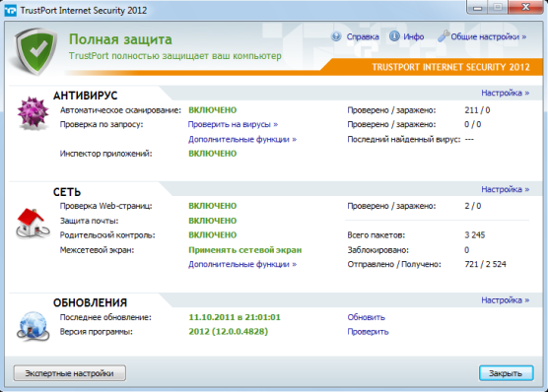Click the TRUSTPORT INTERNET SECURITY 2012 orange banner
The image size is (548, 392).
(450, 67)
